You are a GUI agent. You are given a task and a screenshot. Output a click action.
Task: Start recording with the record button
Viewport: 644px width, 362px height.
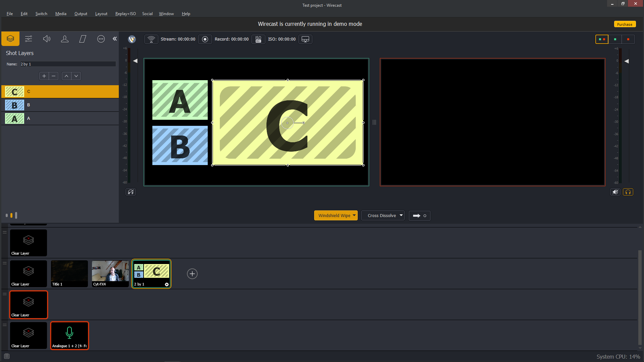[205, 39]
